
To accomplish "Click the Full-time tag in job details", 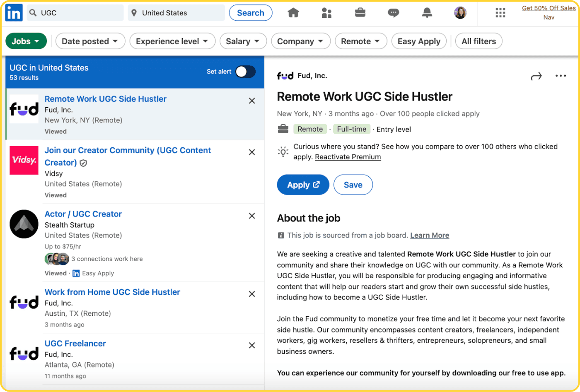I will pyautogui.click(x=352, y=129).
